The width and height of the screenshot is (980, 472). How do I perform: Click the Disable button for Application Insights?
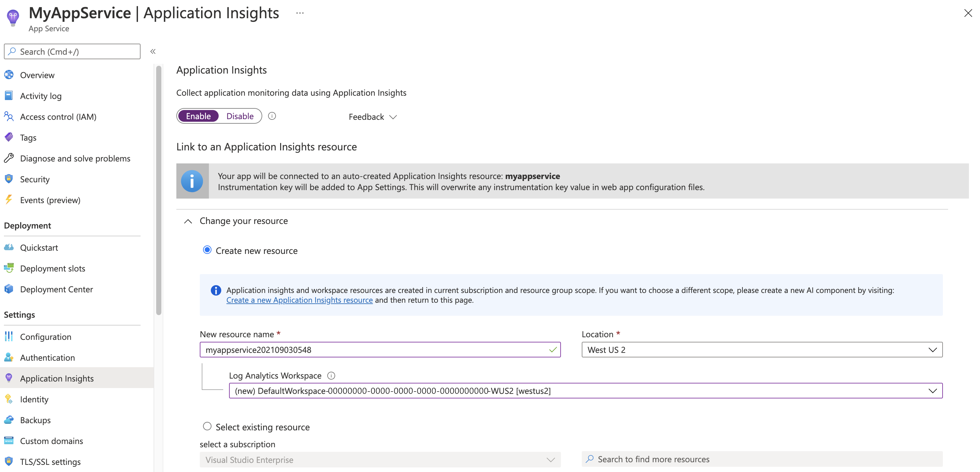click(240, 116)
